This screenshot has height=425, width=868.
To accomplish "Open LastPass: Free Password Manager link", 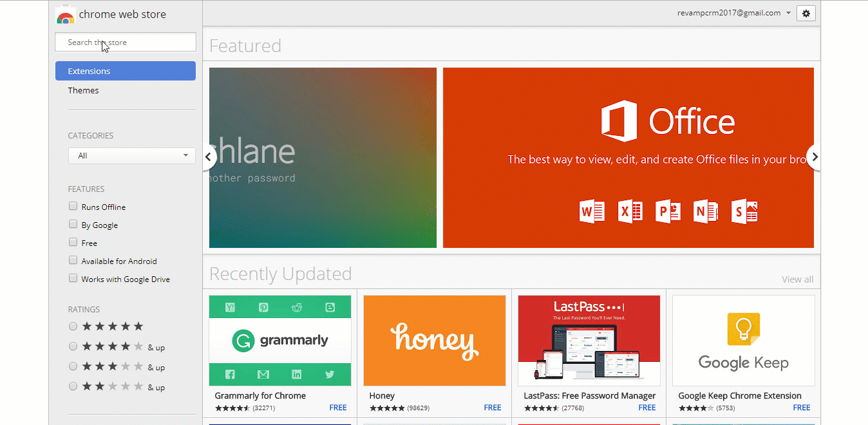I will click(x=590, y=396).
